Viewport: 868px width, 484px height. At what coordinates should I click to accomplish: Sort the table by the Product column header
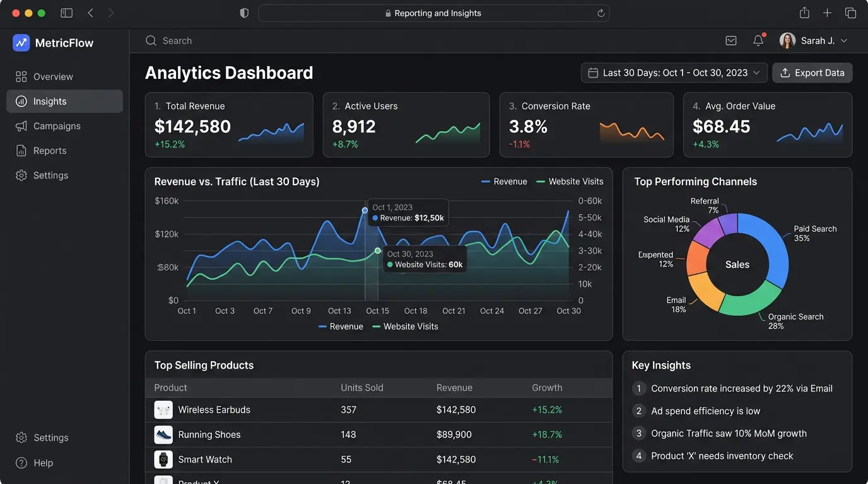click(x=170, y=388)
